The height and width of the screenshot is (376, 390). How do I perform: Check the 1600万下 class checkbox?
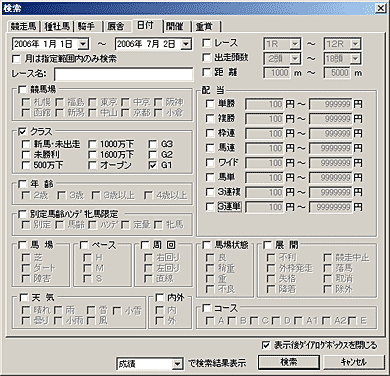coord(93,154)
